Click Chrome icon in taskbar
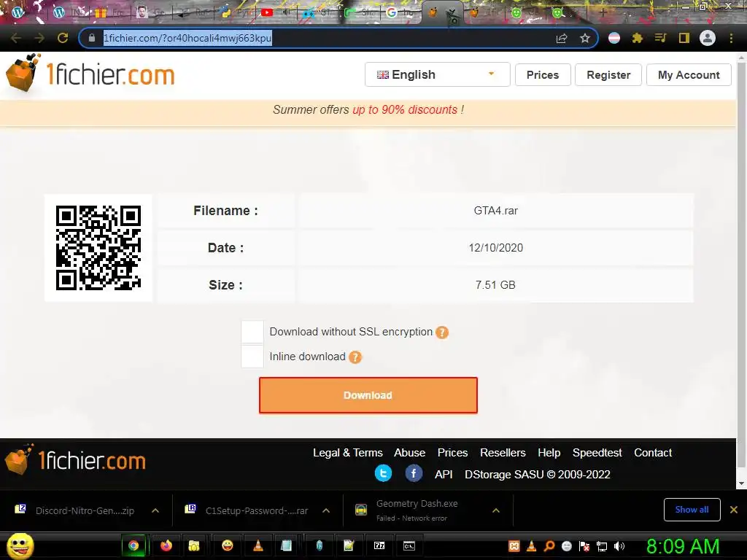The image size is (747, 560). click(134, 545)
